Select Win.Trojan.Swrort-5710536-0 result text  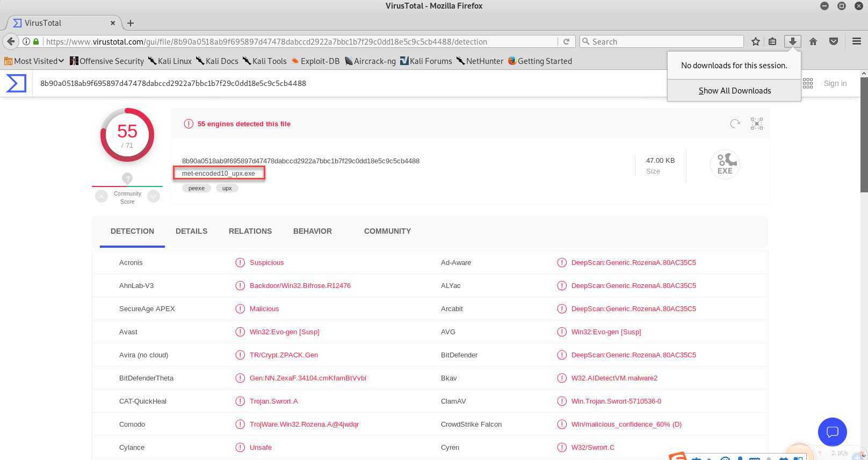[x=616, y=401]
